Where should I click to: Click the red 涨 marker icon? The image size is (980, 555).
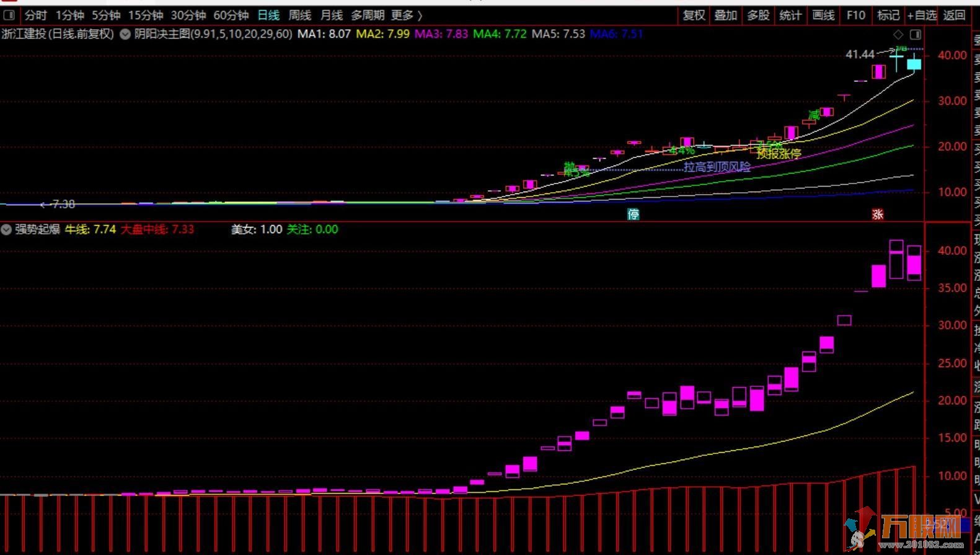tap(877, 214)
